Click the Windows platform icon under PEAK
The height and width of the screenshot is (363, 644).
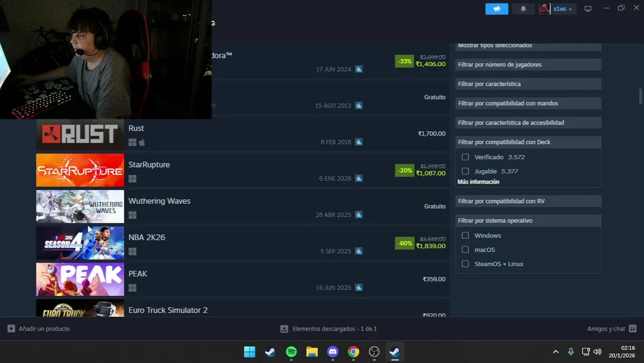click(x=133, y=288)
